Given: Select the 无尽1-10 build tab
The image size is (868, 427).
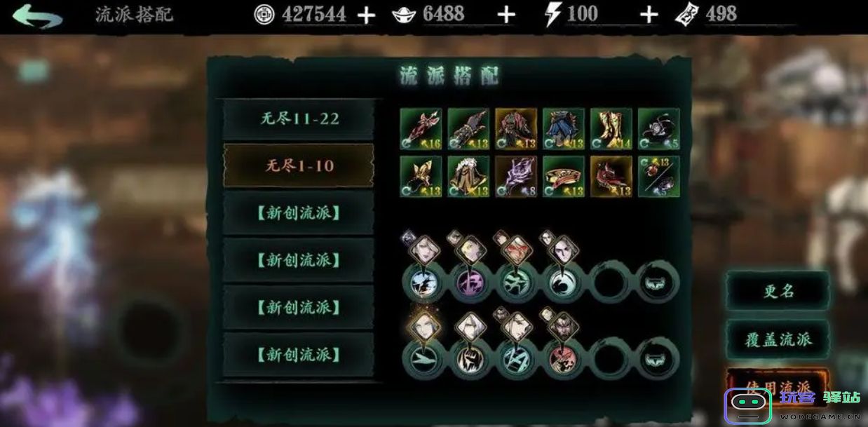Looking at the screenshot, I should point(299,166).
